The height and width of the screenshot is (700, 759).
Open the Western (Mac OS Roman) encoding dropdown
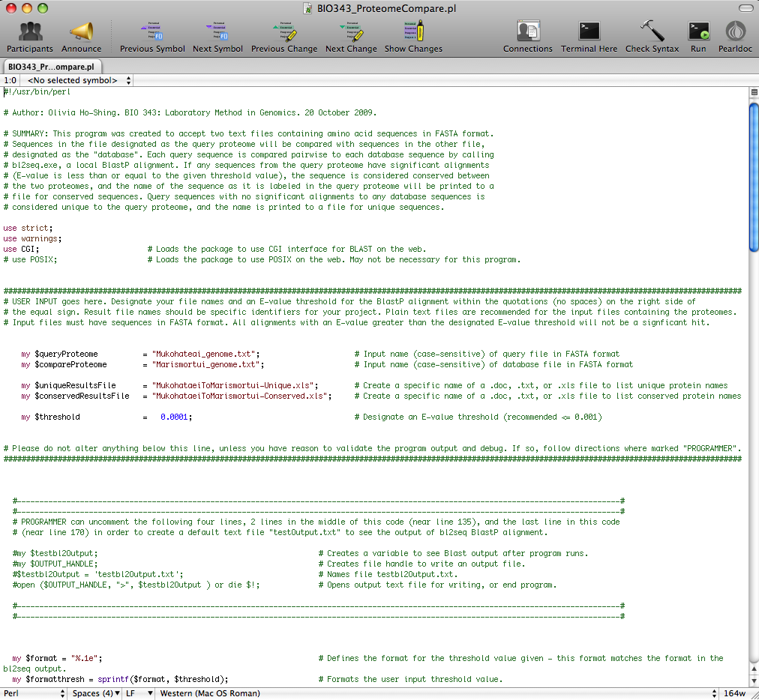(x=437, y=693)
